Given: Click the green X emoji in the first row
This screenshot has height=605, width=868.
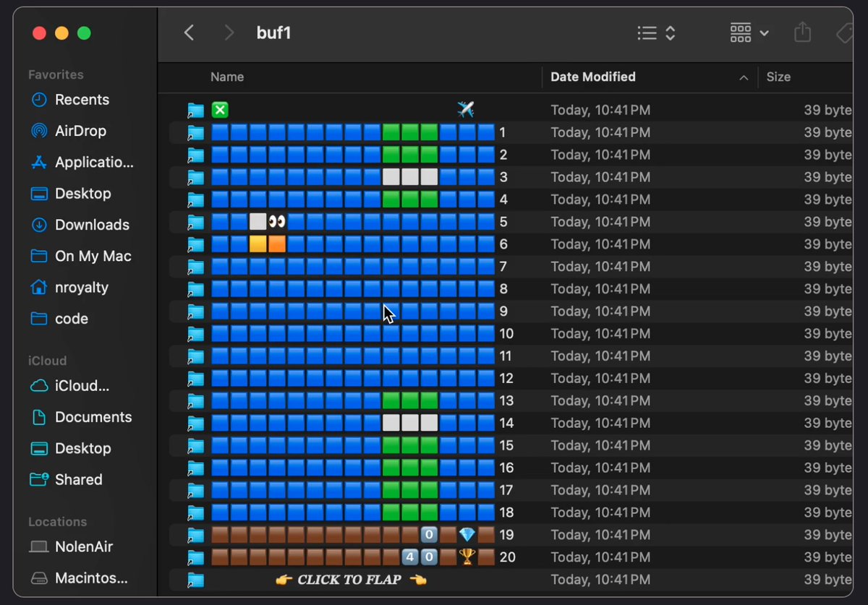Looking at the screenshot, I should [x=220, y=109].
